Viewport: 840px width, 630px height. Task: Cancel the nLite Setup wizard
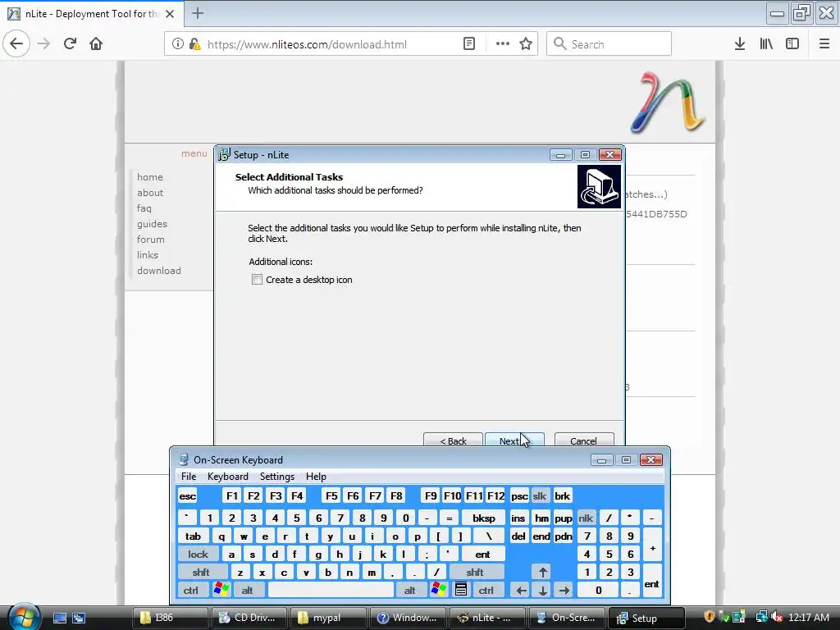(x=584, y=440)
